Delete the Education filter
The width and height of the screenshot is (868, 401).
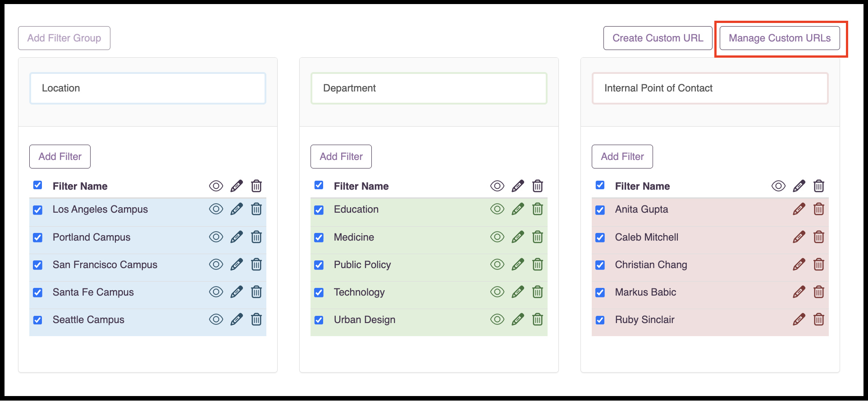click(x=538, y=209)
